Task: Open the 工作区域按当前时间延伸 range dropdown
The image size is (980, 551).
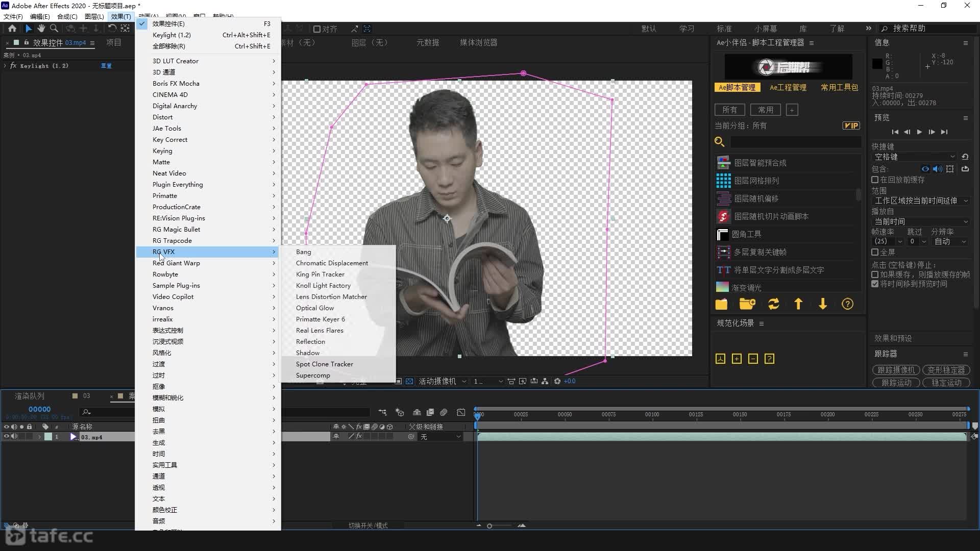Action: 921,201
